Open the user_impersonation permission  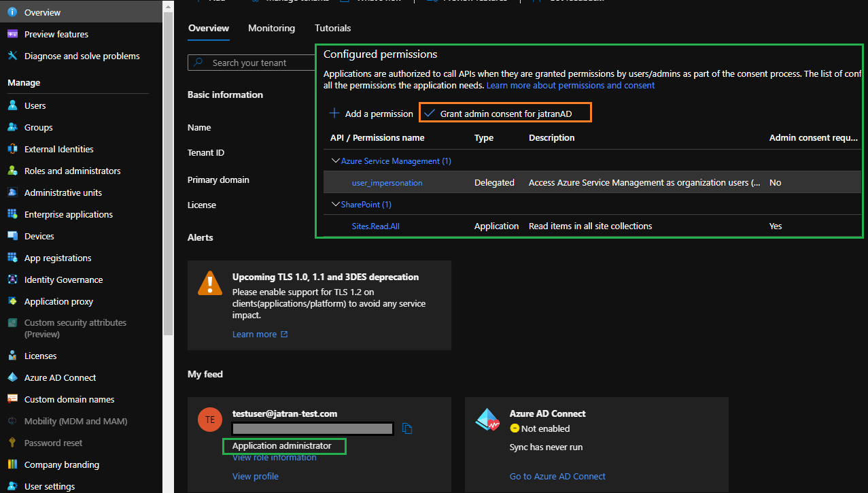(x=387, y=183)
